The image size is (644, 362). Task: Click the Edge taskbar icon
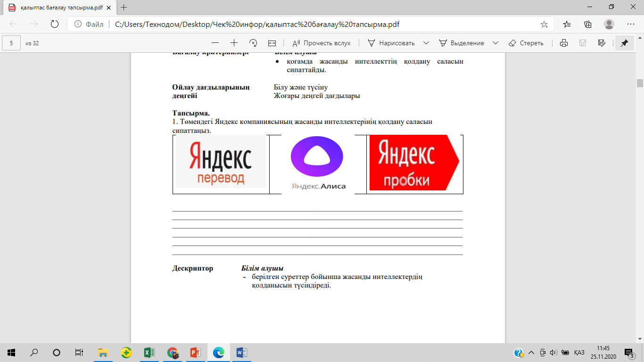coord(218,353)
